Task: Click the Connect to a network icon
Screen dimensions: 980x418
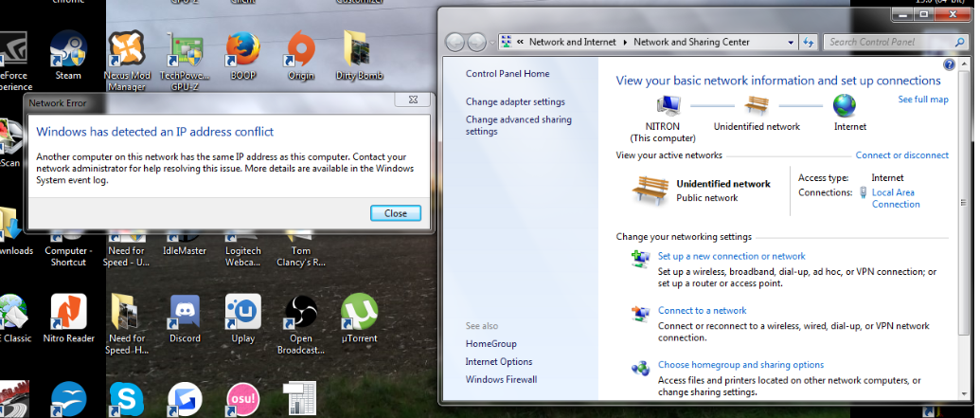Action: 640,312
